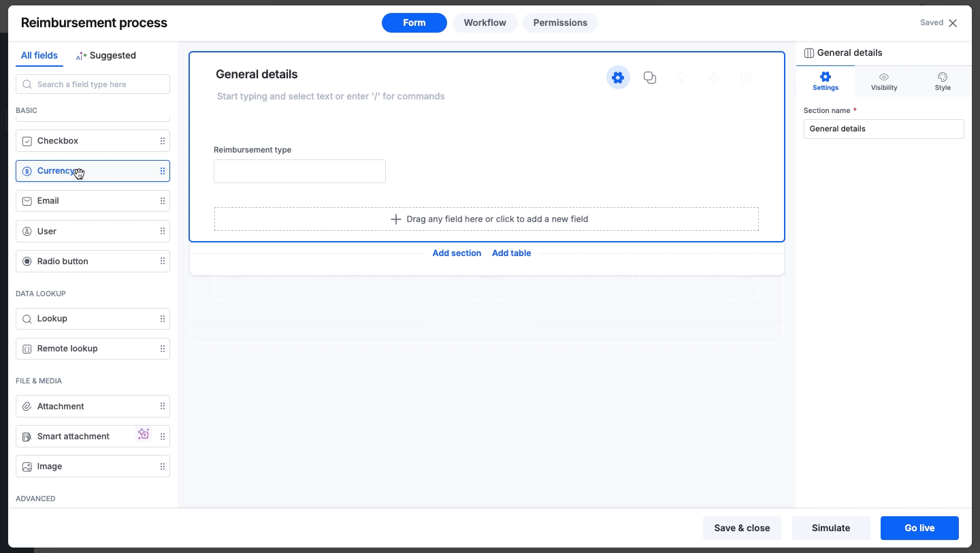Click the Image field icon
The width and height of the screenshot is (980, 553).
coord(27,467)
